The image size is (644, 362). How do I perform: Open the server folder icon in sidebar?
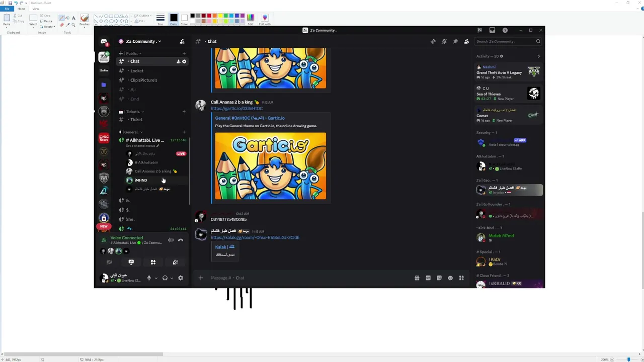click(x=104, y=84)
